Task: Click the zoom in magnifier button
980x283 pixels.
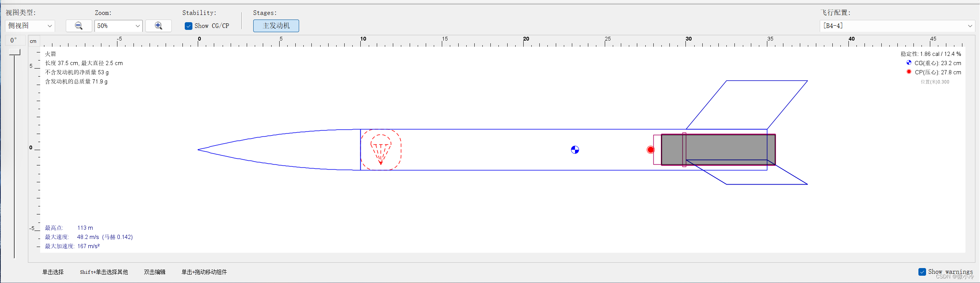Action: pos(158,26)
